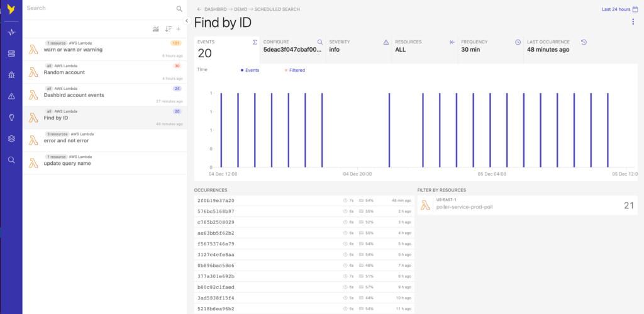Open occurrence 576bc5168b97
The image size is (644, 314).
304,211
